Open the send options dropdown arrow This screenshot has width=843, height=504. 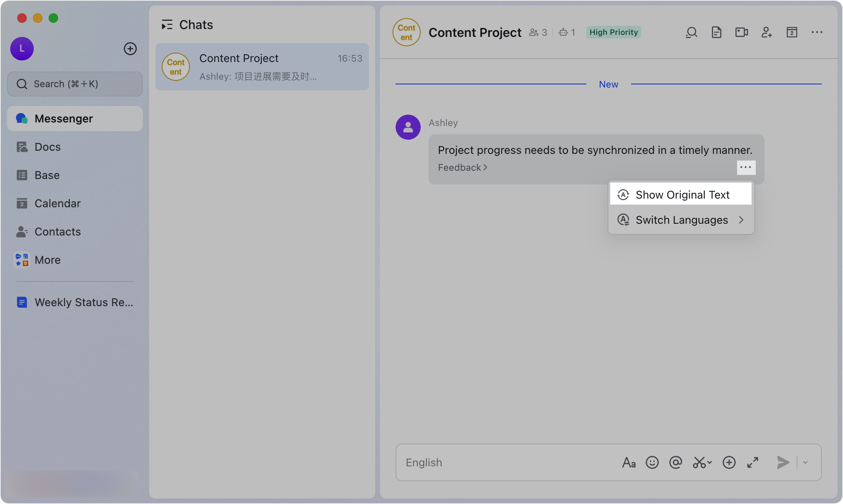pos(805,462)
